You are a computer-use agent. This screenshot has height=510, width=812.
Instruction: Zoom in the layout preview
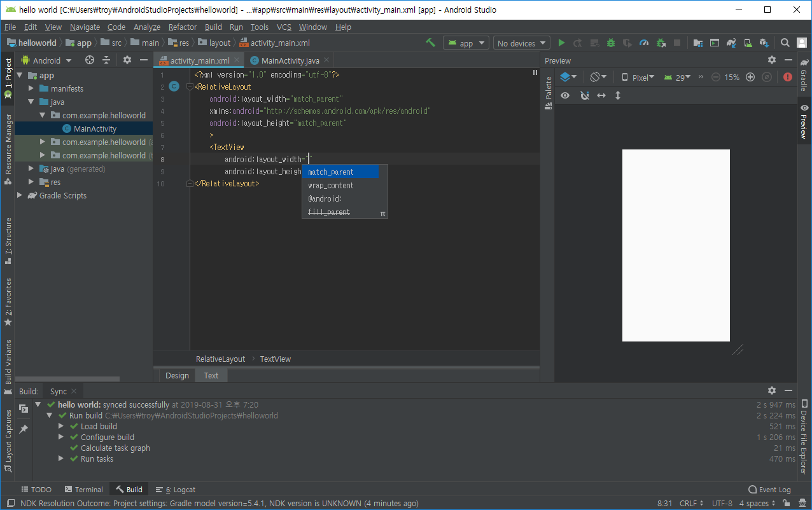(750, 77)
